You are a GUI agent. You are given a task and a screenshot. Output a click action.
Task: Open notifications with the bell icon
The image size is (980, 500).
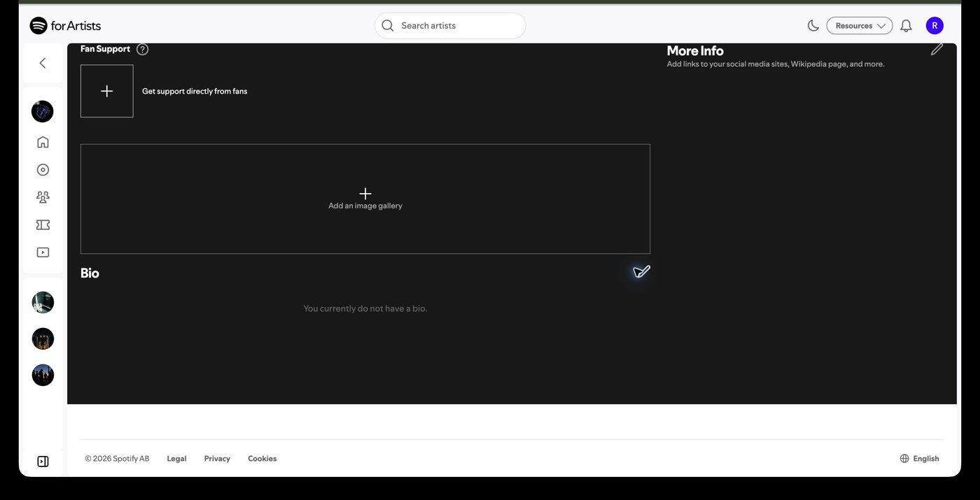(906, 26)
